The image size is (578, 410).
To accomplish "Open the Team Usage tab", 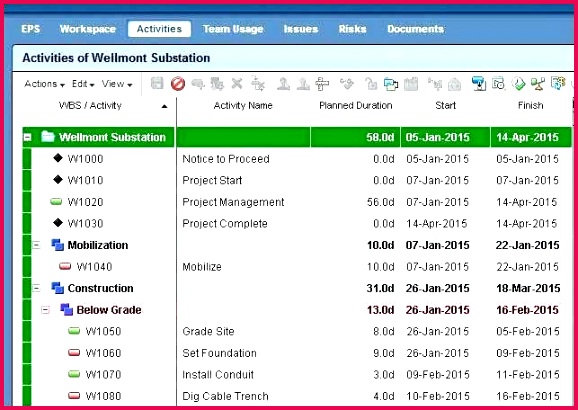I will pyautogui.click(x=233, y=29).
